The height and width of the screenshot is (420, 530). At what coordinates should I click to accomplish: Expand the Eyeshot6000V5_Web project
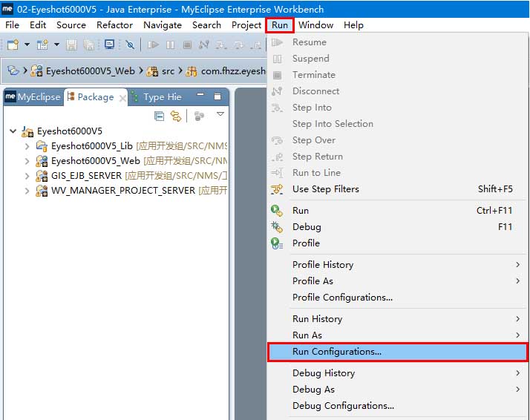(x=27, y=161)
